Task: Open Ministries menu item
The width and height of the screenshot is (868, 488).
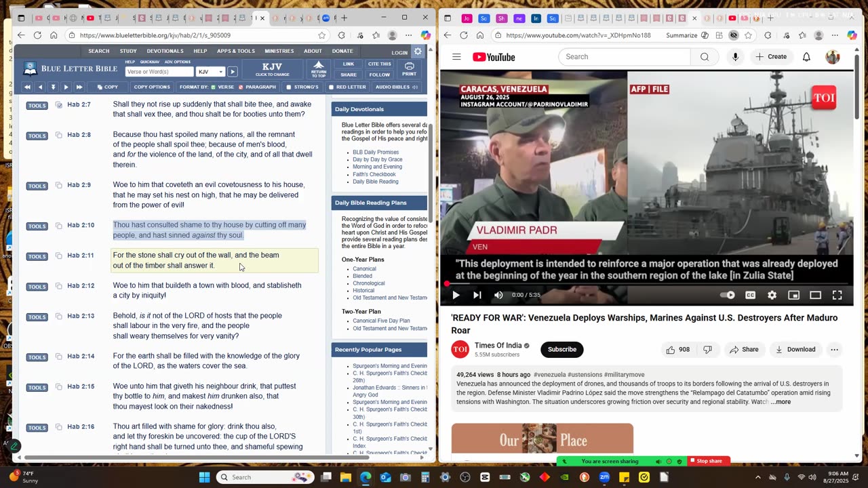Action: tap(279, 51)
